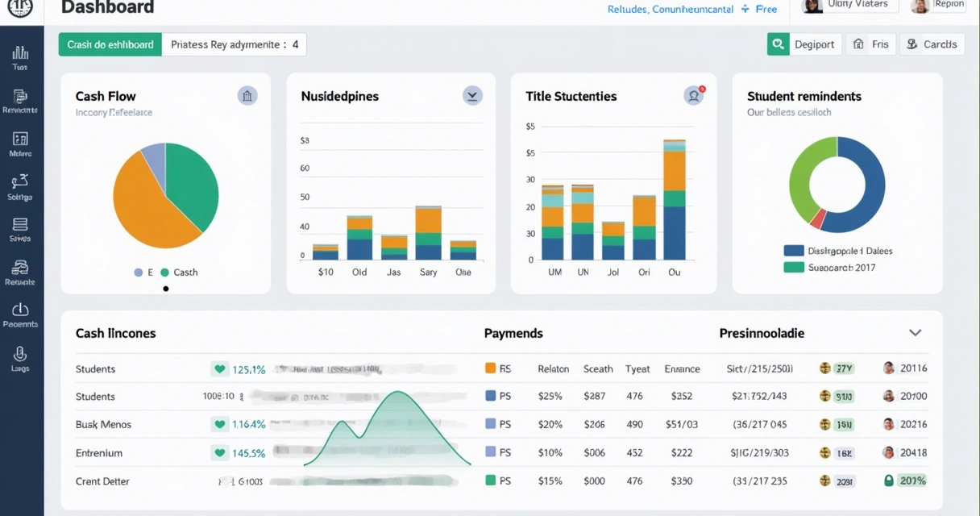980x516 pixels.
Task: Switch to the Crash dashboard tab
Action: [x=110, y=44]
